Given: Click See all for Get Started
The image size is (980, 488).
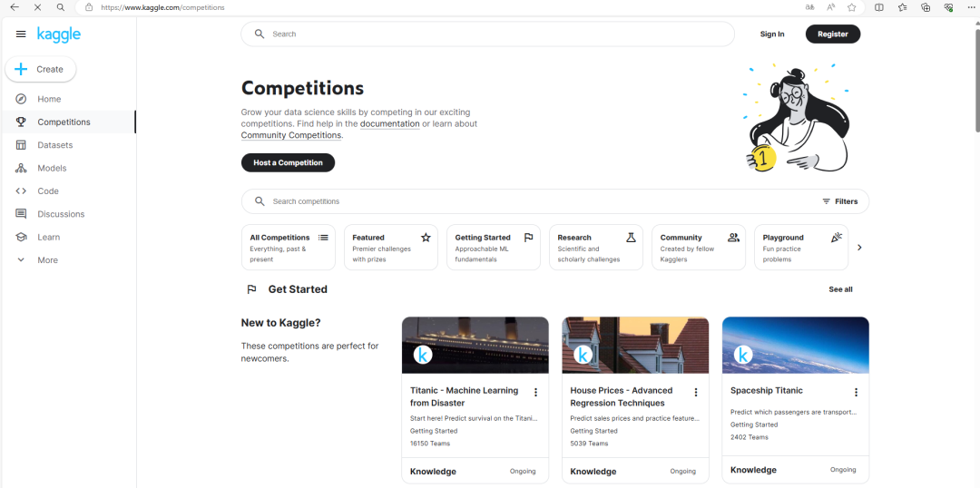Looking at the screenshot, I should [840, 289].
